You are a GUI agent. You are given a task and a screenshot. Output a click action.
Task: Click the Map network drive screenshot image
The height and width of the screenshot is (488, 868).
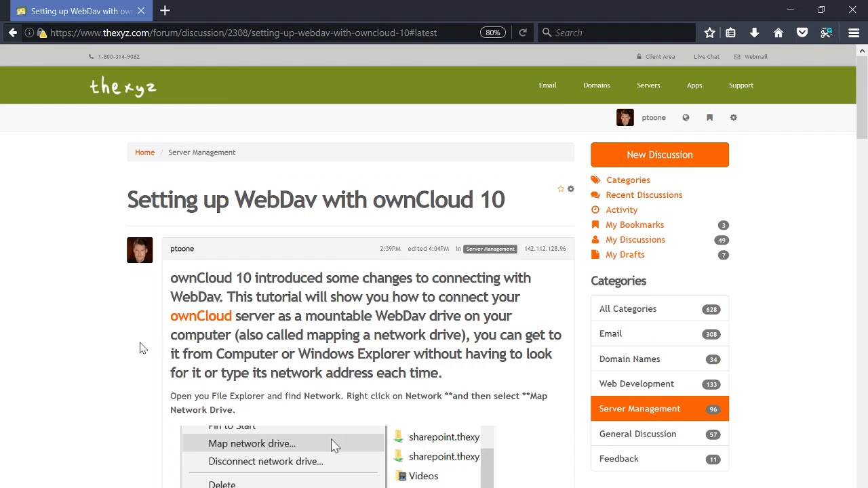[338, 457]
